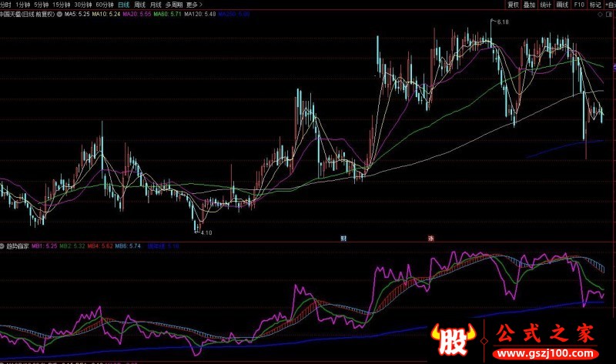Click the MA60: 5.71 value label
616x364 pixels.
click(167, 14)
